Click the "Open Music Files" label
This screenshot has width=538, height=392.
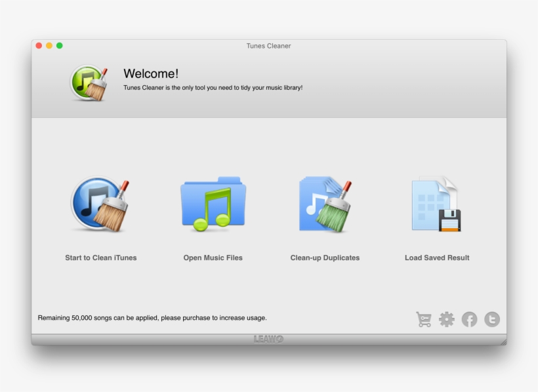pyautogui.click(x=213, y=258)
